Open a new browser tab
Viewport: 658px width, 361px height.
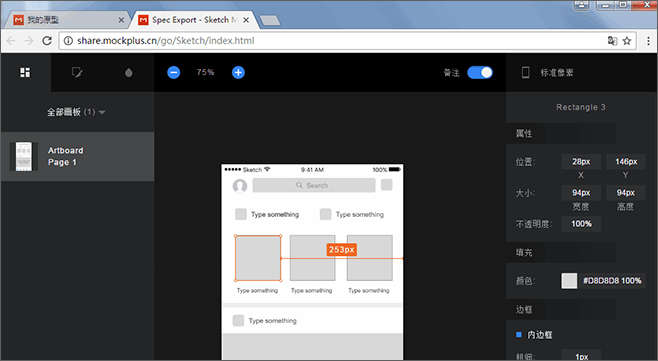pos(270,20)
